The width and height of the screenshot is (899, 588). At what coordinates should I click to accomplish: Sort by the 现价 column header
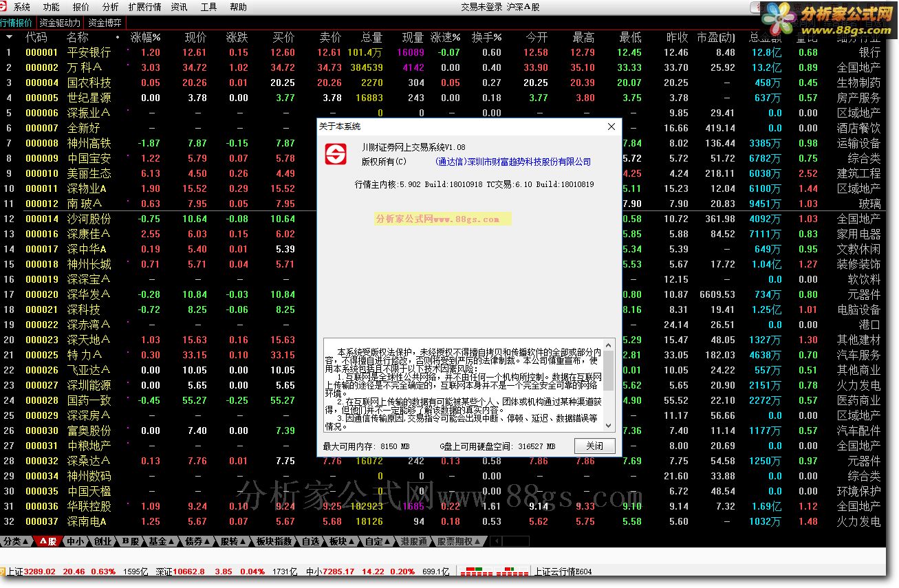196,37
